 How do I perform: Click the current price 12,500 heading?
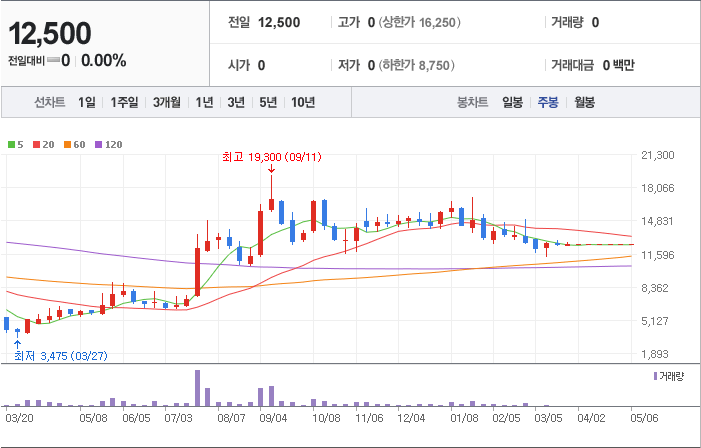click(x=50, y=34)
